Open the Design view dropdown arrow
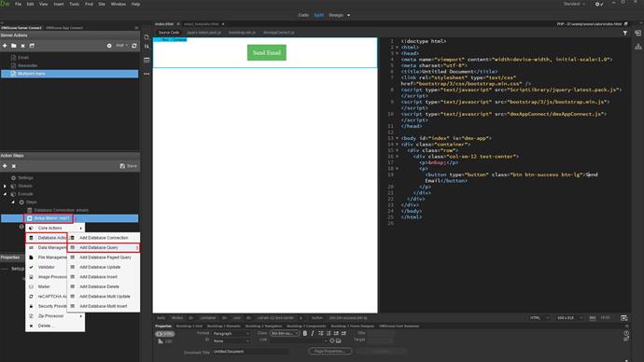The height and width of the screenshot is (362, 644). pos(349,15)
